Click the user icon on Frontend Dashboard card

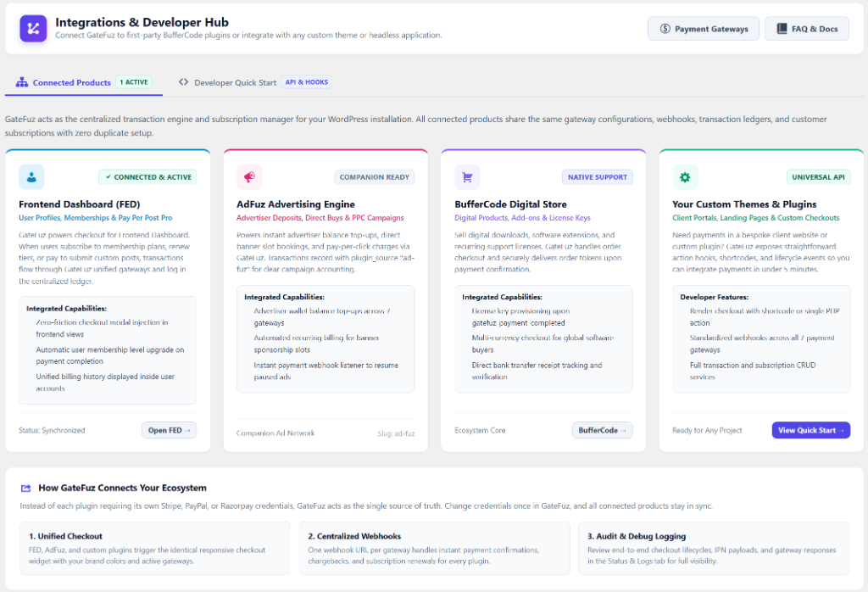point(31,177)
